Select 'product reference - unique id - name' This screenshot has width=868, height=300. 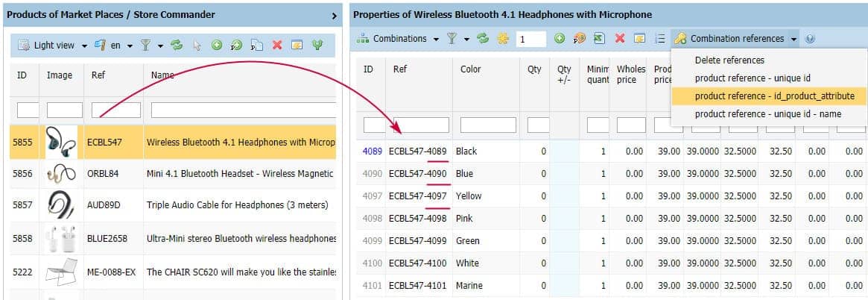coord(769,113)
